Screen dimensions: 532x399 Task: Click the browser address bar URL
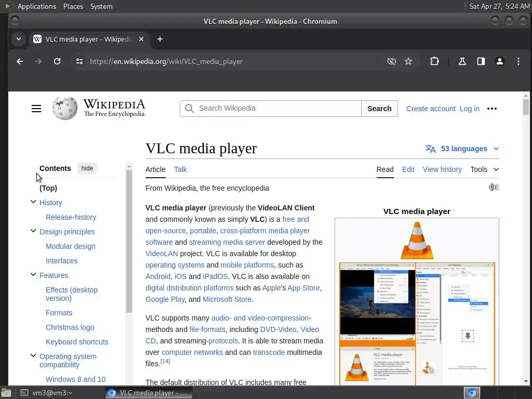(x=166, y=61)
